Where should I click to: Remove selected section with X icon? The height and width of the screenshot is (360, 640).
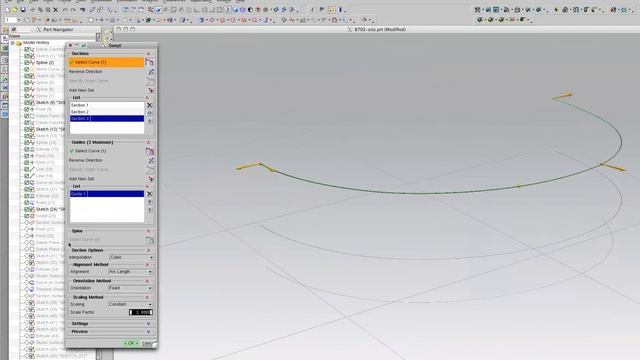[x=149, y=105]
